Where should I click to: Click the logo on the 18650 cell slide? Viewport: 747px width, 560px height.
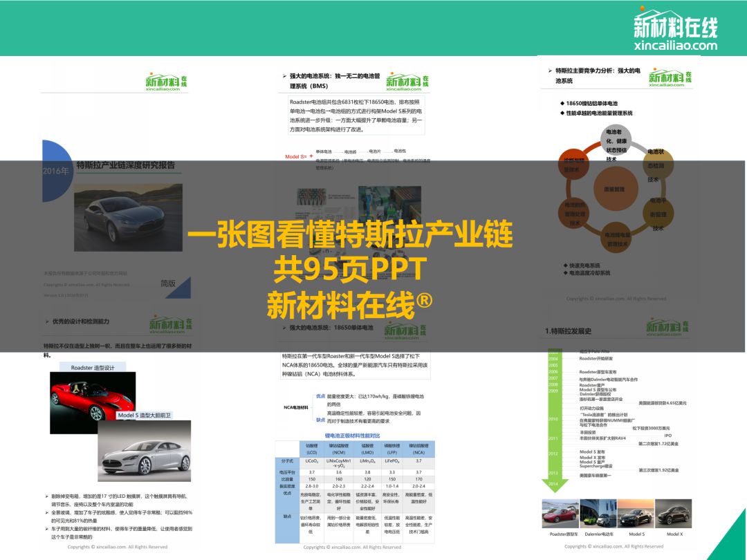pos(407,330)
